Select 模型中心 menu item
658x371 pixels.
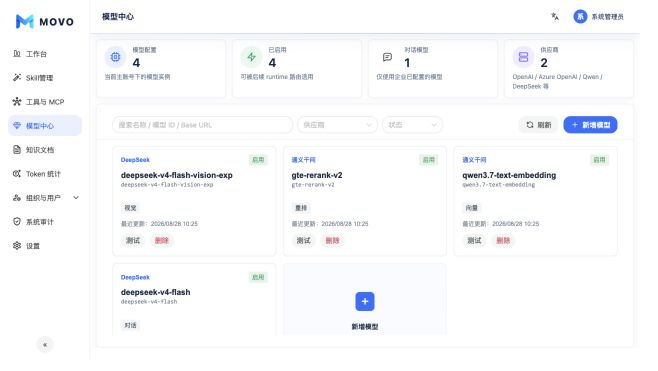45,125
